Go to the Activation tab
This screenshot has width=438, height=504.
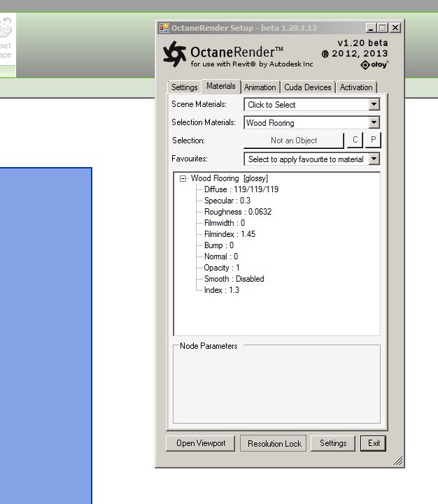tap(356, 87)
